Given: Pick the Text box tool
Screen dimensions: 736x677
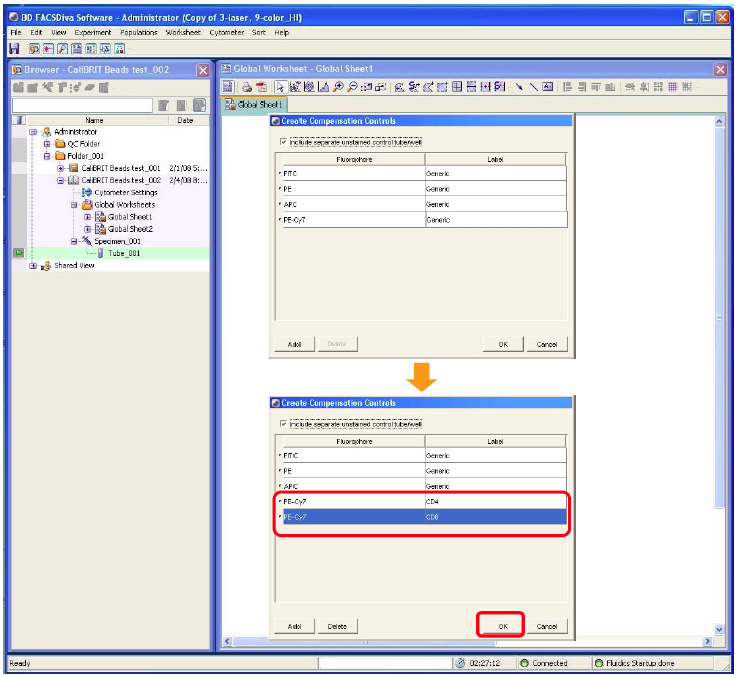Looking at the screenshot, I should click(x=547, y=87).
